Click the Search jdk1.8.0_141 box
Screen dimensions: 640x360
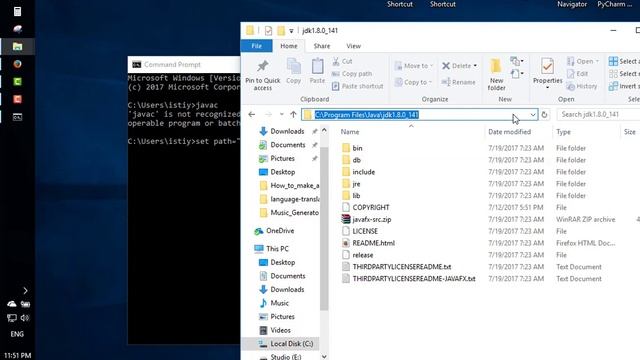tap(598, 115)
